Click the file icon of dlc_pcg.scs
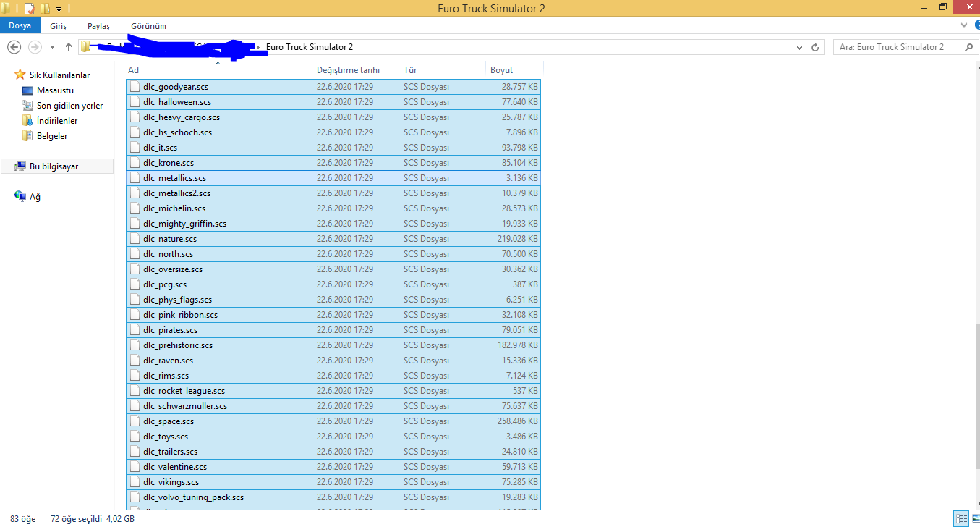The height and width of the screenshot is (527, 980). 135,284
